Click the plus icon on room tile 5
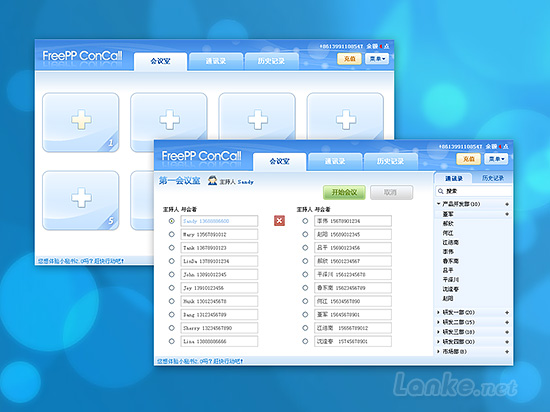550x412 pixels. click(x=81, y=198)
